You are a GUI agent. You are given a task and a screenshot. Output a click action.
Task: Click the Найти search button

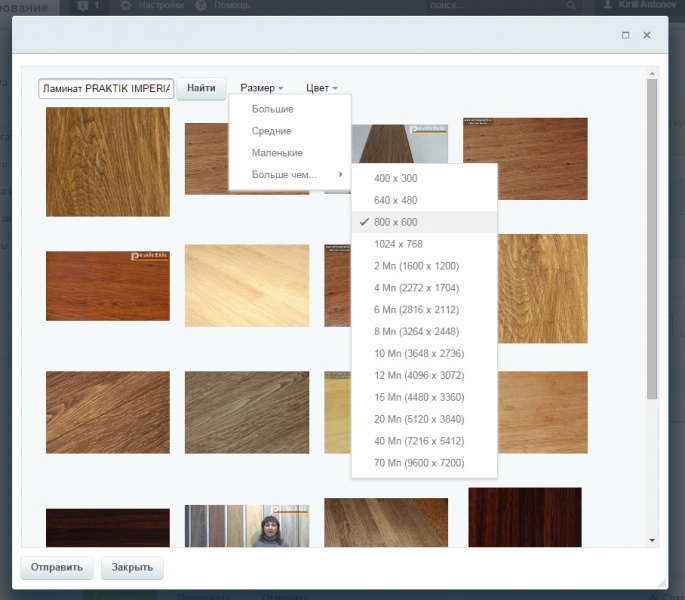pos(201,89)
